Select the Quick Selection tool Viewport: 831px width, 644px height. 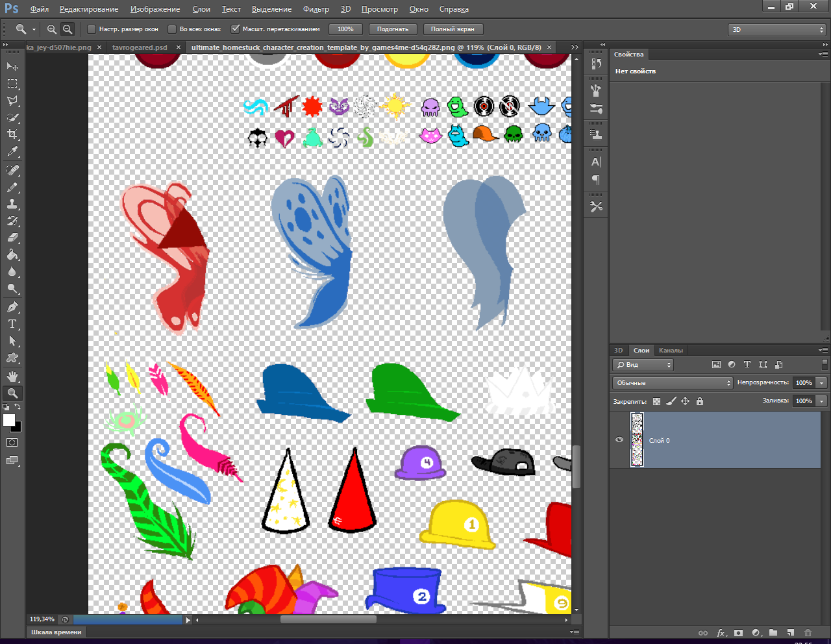12,118
